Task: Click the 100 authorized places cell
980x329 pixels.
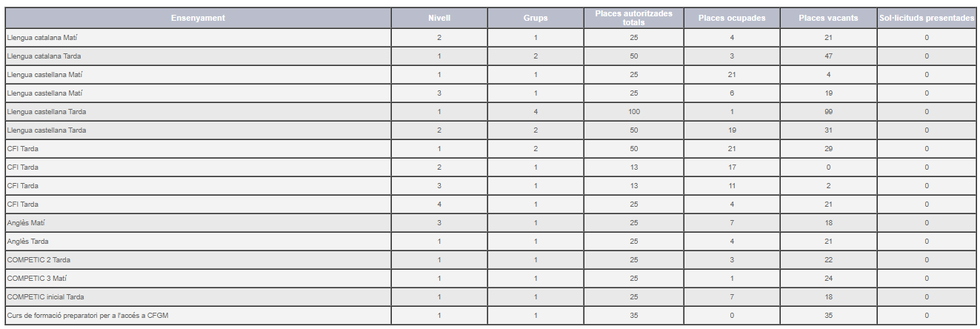Action: 633,112
